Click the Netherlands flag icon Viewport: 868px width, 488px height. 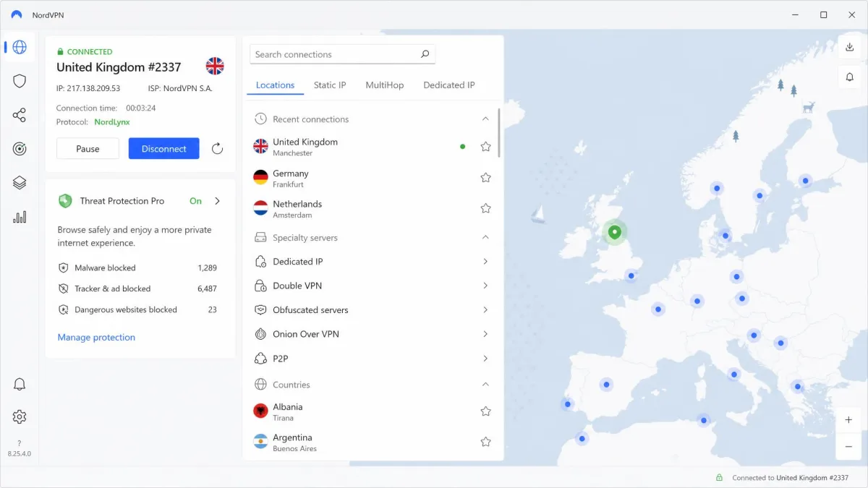click(x=260, y=208)
